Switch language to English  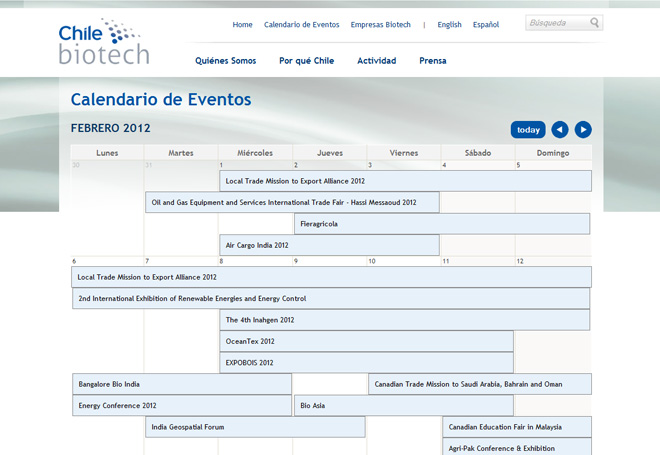pos(449,24)
